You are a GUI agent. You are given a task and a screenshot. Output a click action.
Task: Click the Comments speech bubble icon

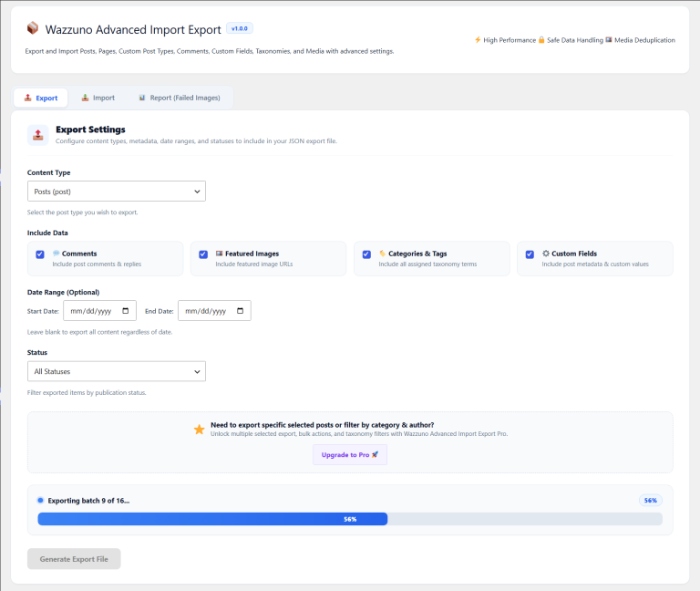coord(57,254)
